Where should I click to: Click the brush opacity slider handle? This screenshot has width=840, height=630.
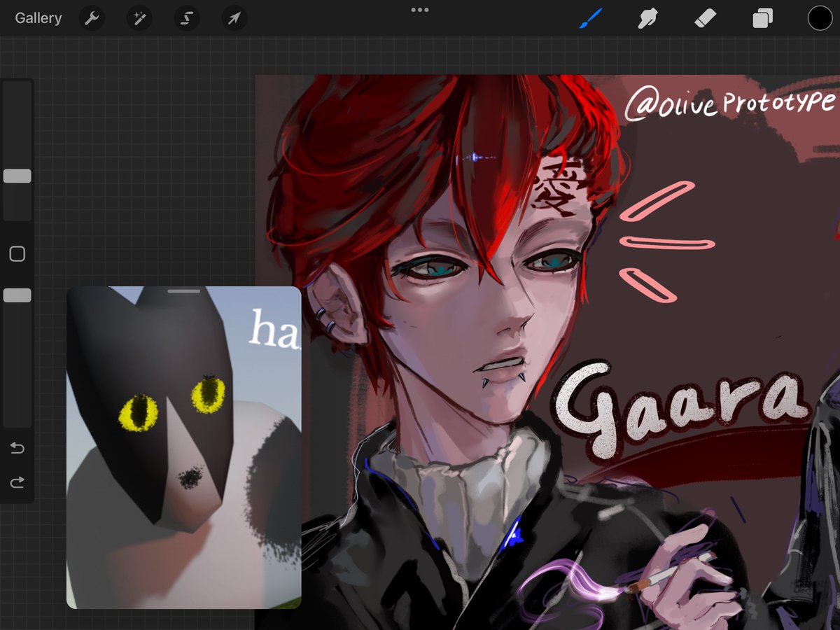tap(17, 295)
